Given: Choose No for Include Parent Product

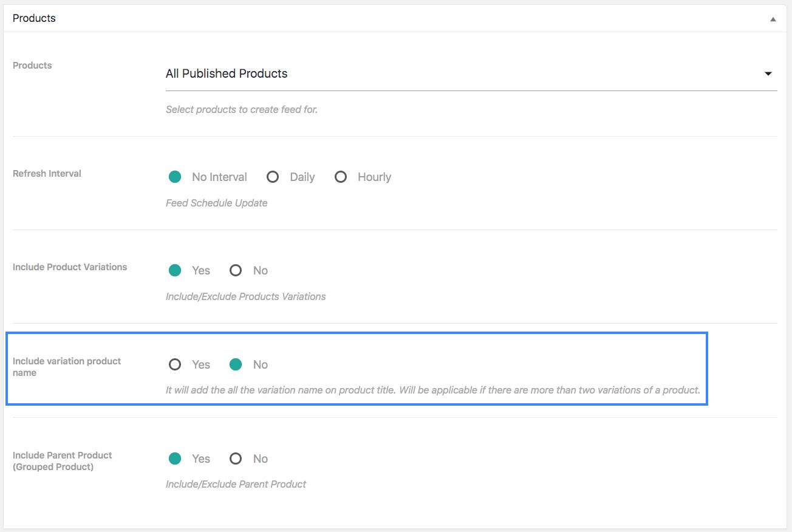Looking at the screenshot, I should [x=236, y=459].
